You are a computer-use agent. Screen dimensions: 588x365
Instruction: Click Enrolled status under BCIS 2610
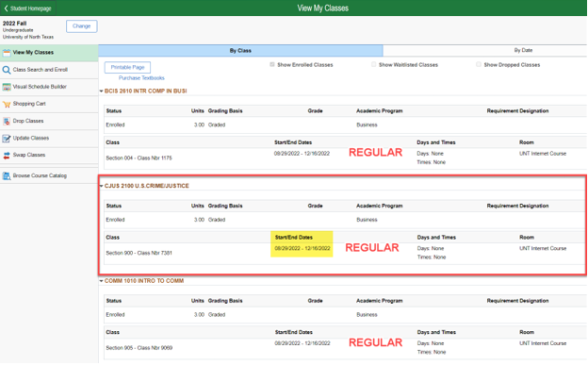click(x=115, y=125)
